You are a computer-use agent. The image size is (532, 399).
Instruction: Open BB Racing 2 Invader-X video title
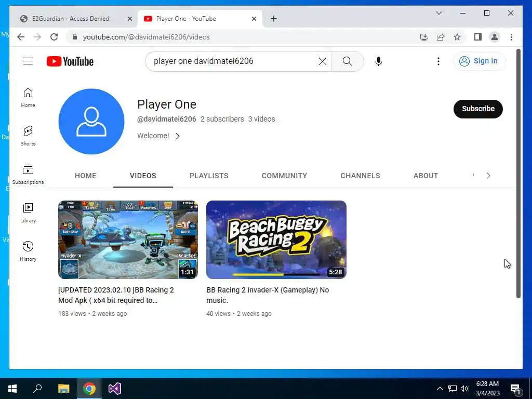click(x=268, y=295)
